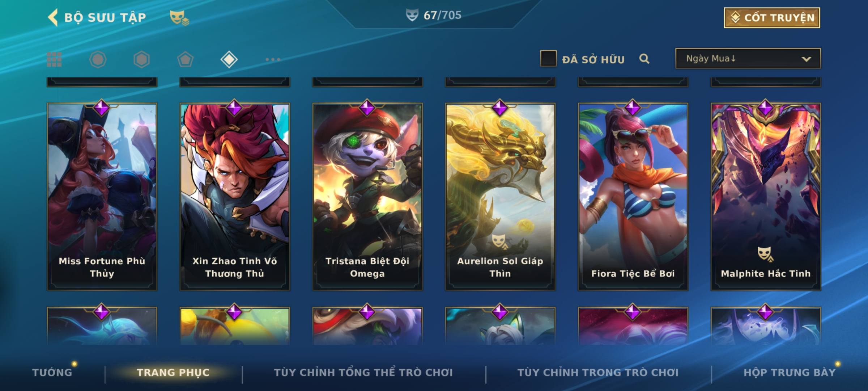Open Tùy Chỉnh Tổng Thể Trò Chơi tab

coord(363,372)
